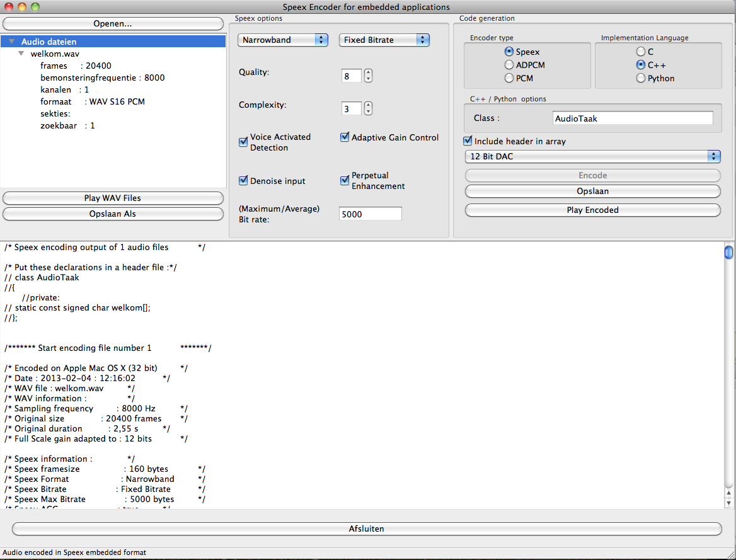The height and width of the screenshot is (560, 736).
Task: Click the sekties: row
Action: tap(55, 113)
